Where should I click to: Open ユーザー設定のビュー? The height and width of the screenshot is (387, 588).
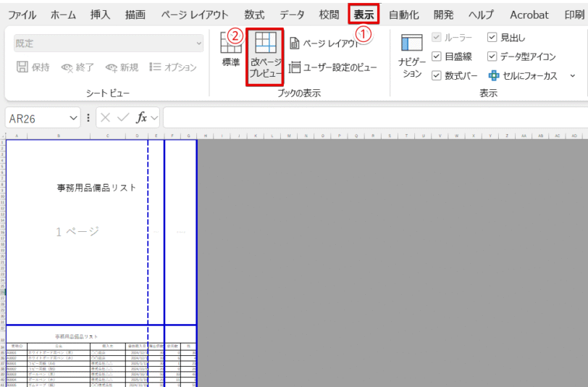pyautogui.click(x=333, y=67)
